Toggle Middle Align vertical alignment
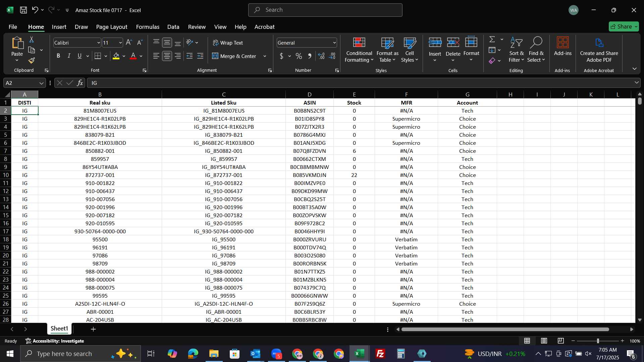This screenshot has height=362, width=644. [167, 43]
